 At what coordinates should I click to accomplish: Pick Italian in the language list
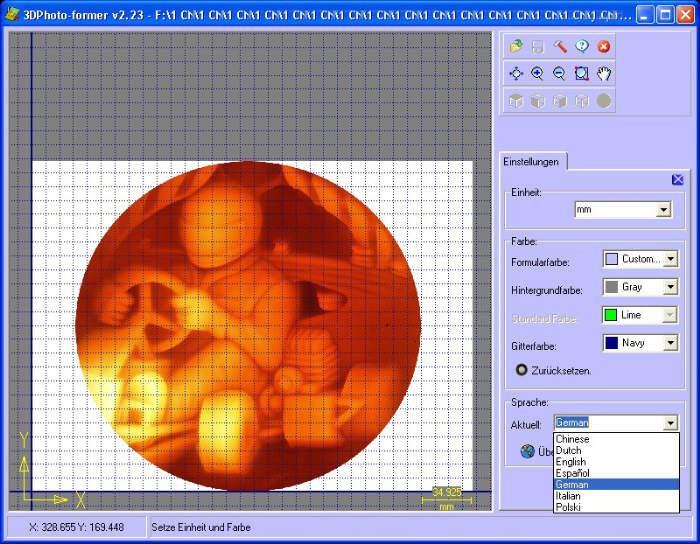569,495
